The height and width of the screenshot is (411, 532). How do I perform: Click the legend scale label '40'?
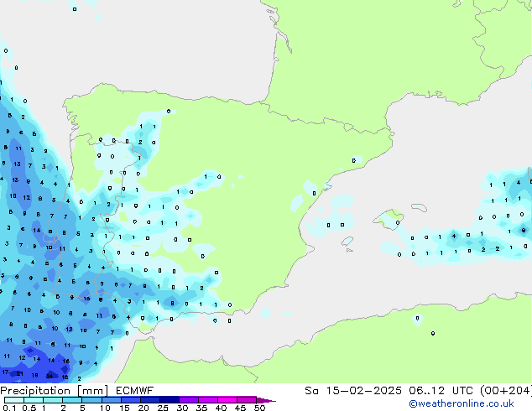tap(221, 408)
